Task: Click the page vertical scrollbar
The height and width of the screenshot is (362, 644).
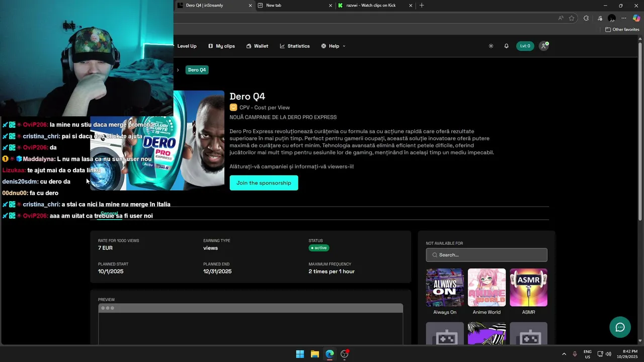Action: click(640, 131)
